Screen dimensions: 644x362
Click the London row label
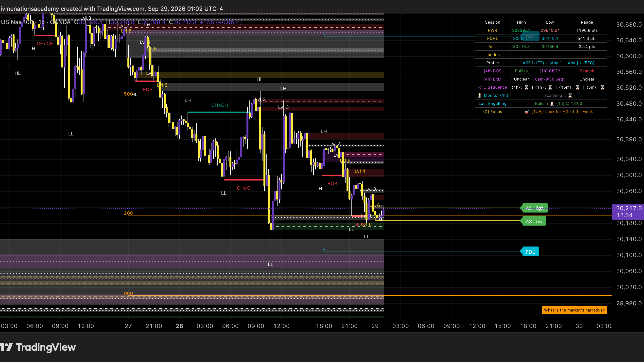(492, 55)
